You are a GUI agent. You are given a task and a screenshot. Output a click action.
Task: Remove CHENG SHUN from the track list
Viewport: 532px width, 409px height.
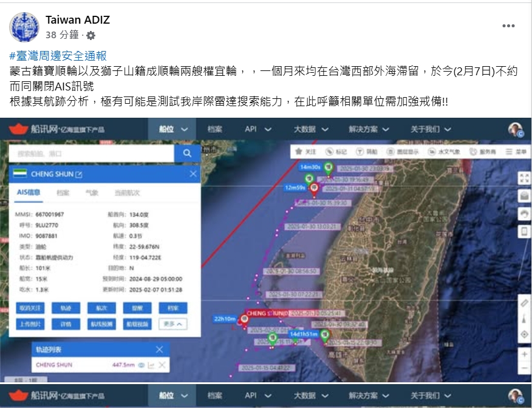point(162,365)
